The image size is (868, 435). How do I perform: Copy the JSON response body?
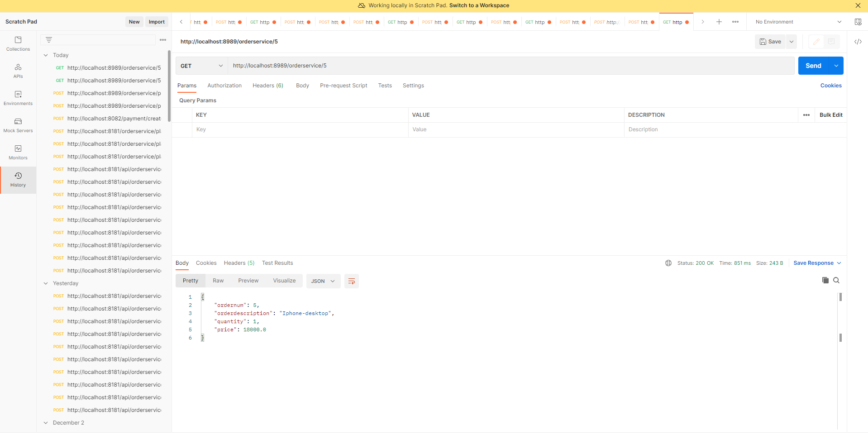click(x=825, y=280)
